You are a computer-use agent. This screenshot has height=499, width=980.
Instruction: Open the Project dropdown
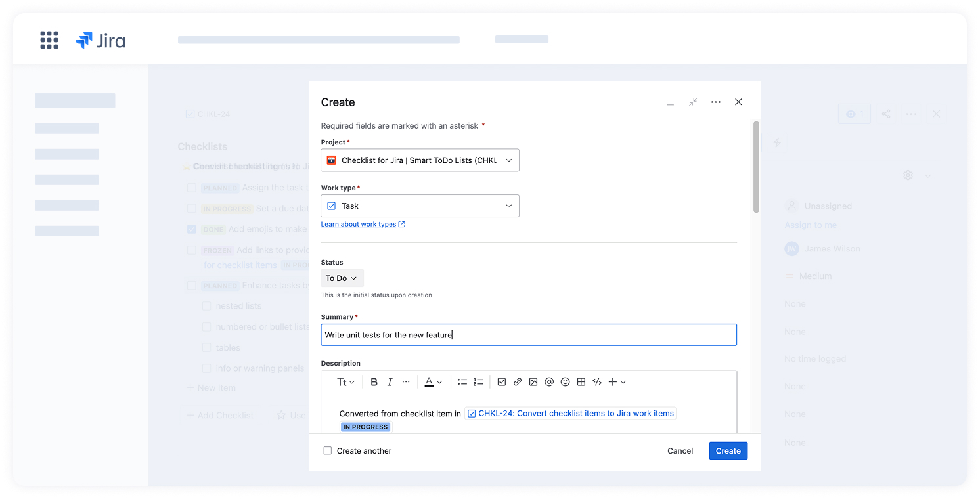420,160
